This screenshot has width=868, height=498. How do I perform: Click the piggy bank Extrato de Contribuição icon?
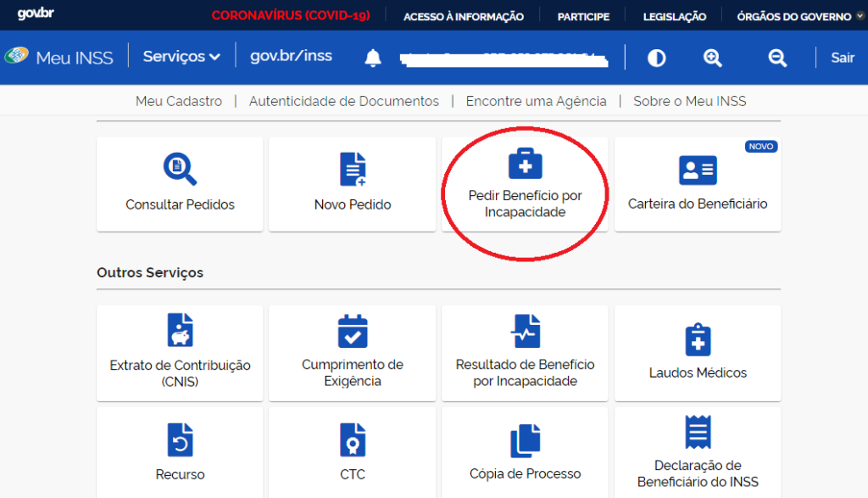click(x=180, y=330)
